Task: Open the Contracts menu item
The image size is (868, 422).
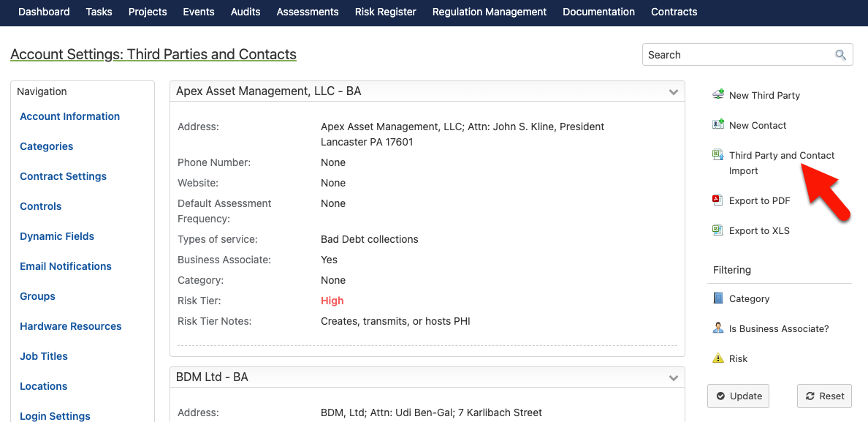Action: 674,12
